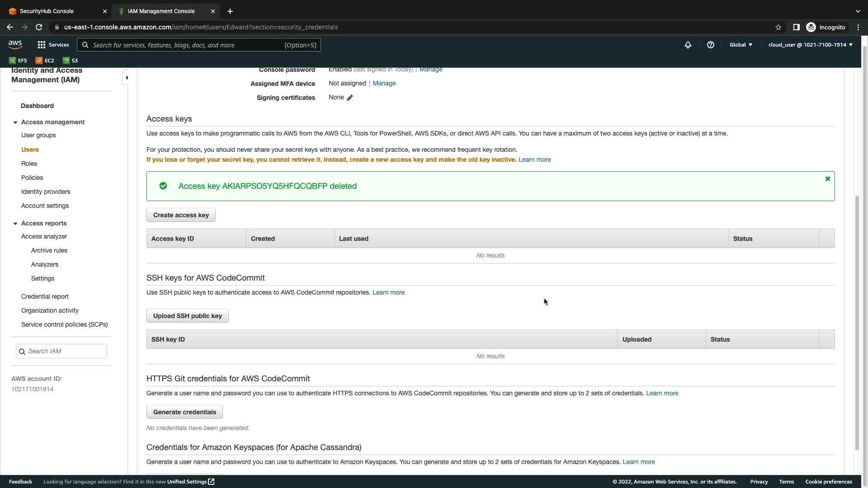This screenshot has width=868, height=488.
Task: Open the AWS help question-mark icon
Action: click(x=710, y=45)
